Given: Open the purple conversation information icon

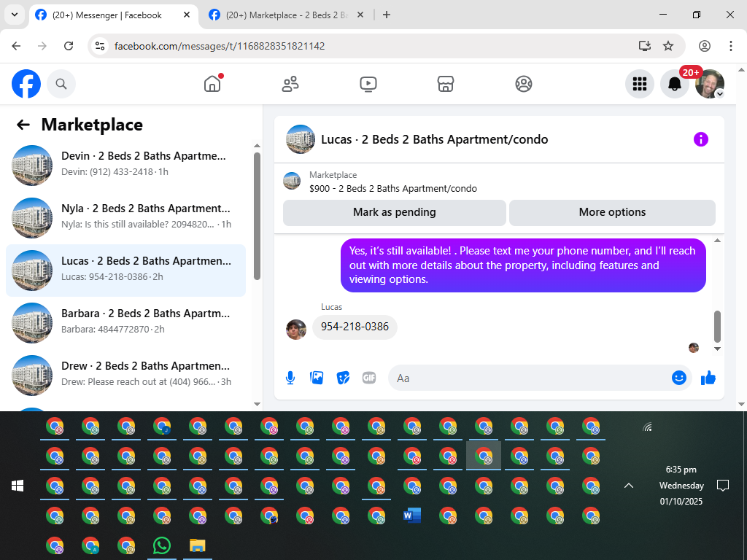Looking at the screenshot, I should point(701,139).
